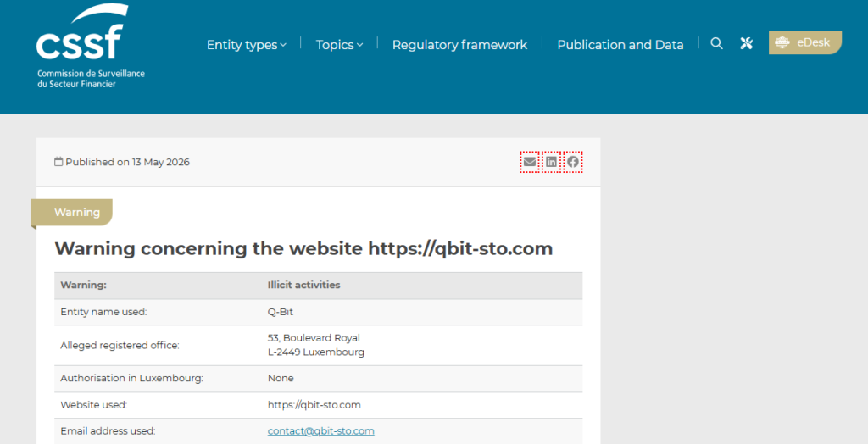Image resolution: width=868 pixels, height=444 pixels.
Task: Open the search magnifier icon
Action: pos(716,44)
